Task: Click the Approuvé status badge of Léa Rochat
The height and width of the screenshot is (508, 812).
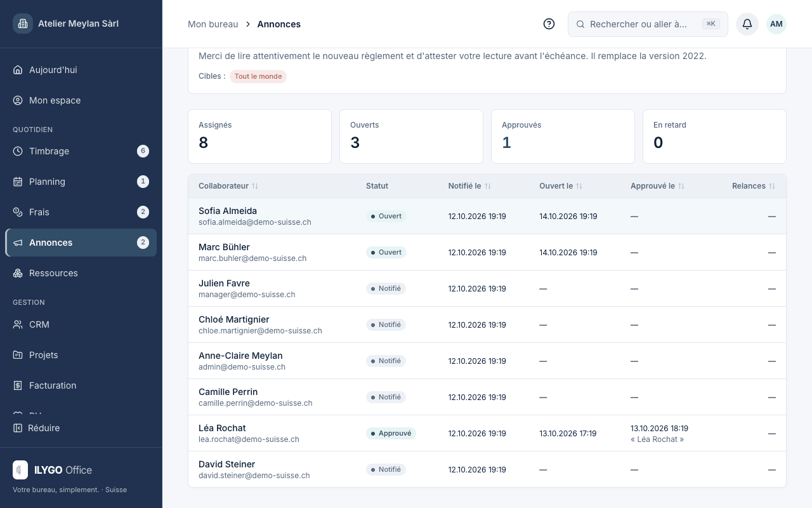Action: click(x=391, y=433)
